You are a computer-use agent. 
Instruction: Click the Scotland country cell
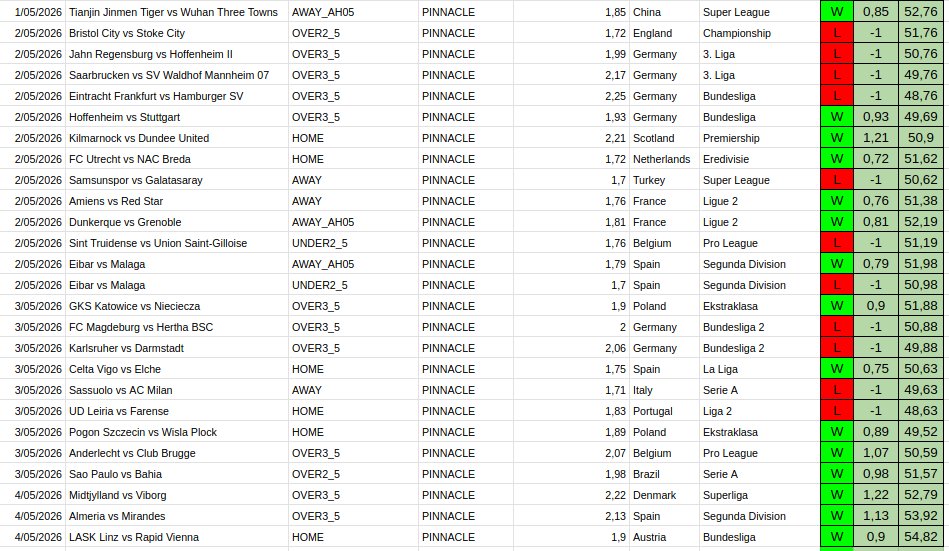pyautogui.click(x=664, y=138)
